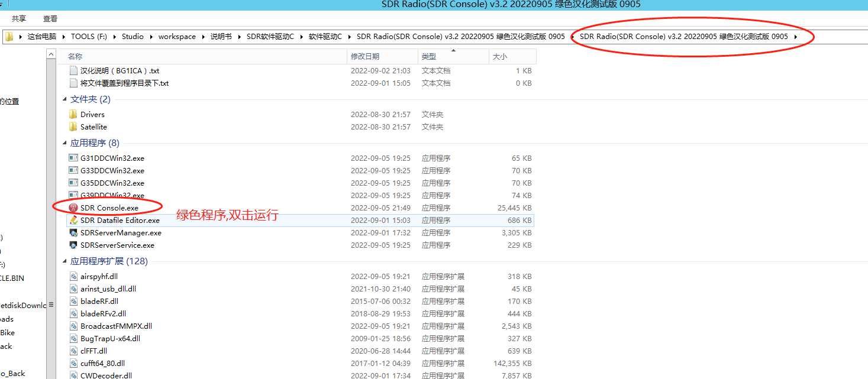Select the 汉化说明（BG1ICA）.txt file icon
The width and height of the screenshot is (868, 379).
coord(73,70)
